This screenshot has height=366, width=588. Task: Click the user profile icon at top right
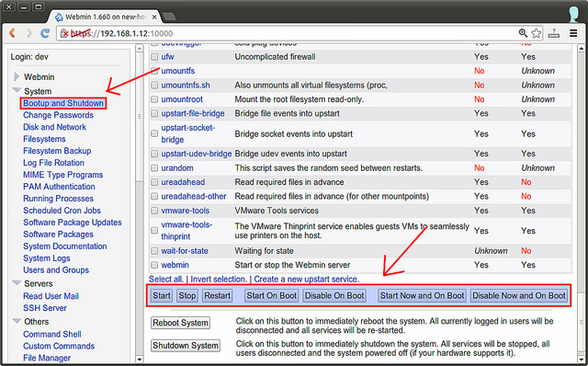573,14
